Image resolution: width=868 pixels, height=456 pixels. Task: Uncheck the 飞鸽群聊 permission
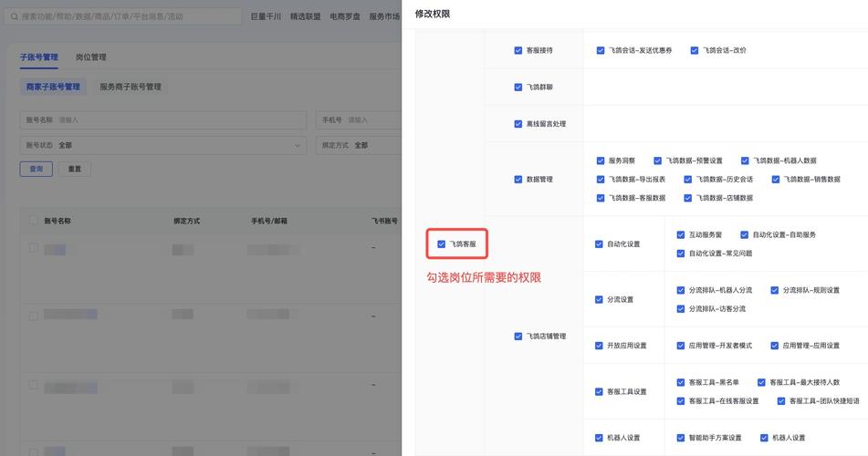518,87
